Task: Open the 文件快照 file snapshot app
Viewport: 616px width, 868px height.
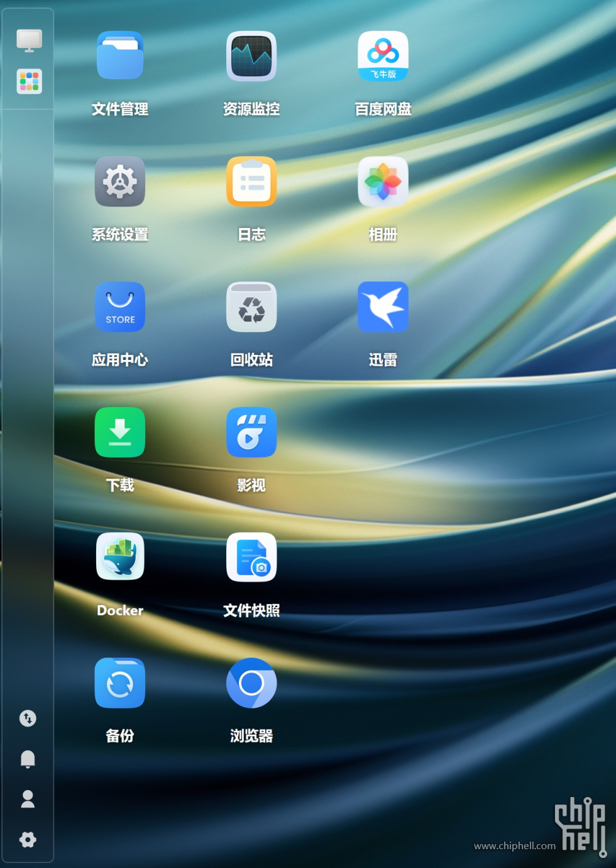Action: click(x=251, y=557)
